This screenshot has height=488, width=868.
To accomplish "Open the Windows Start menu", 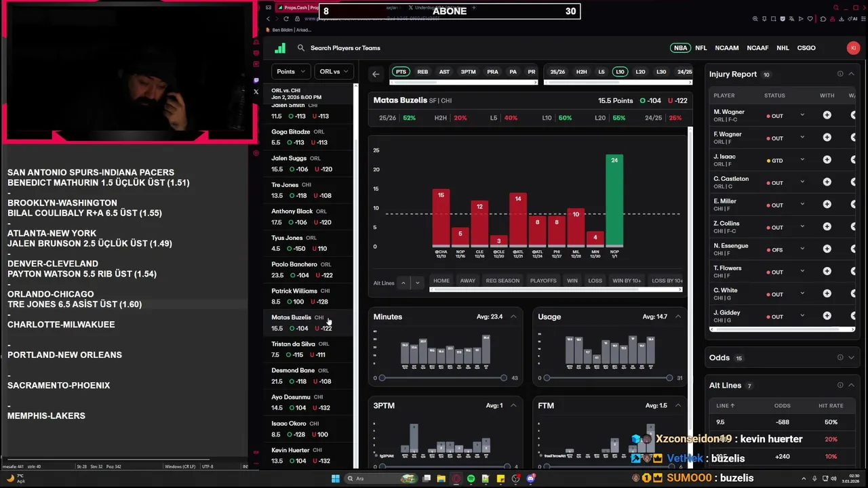I will point(335,479).
